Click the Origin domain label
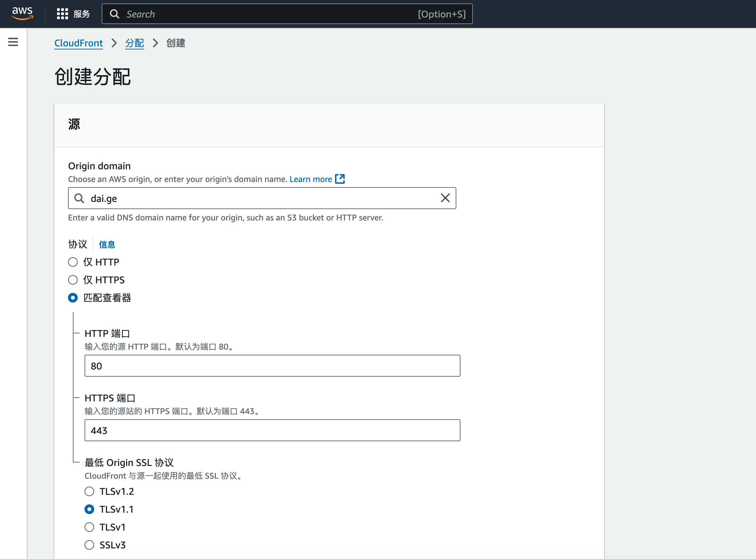Viewport: 756px width, 559px height. 99,166
